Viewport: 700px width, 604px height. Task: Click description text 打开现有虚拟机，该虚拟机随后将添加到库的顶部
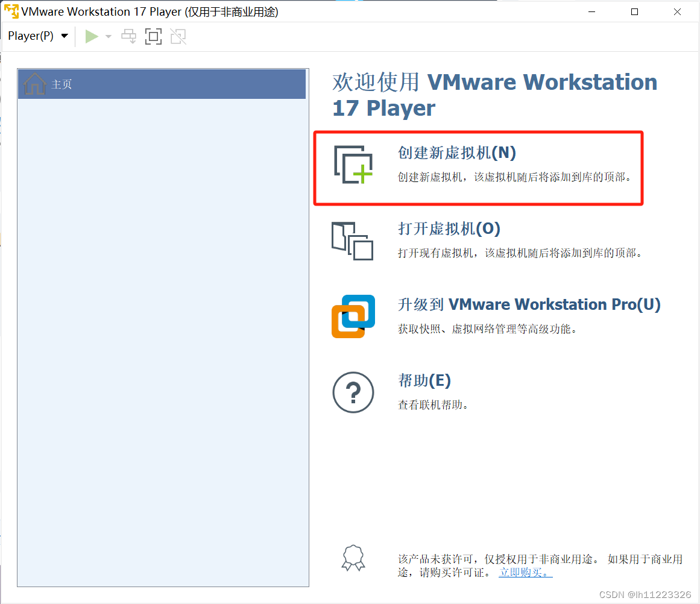pos(520,253)
